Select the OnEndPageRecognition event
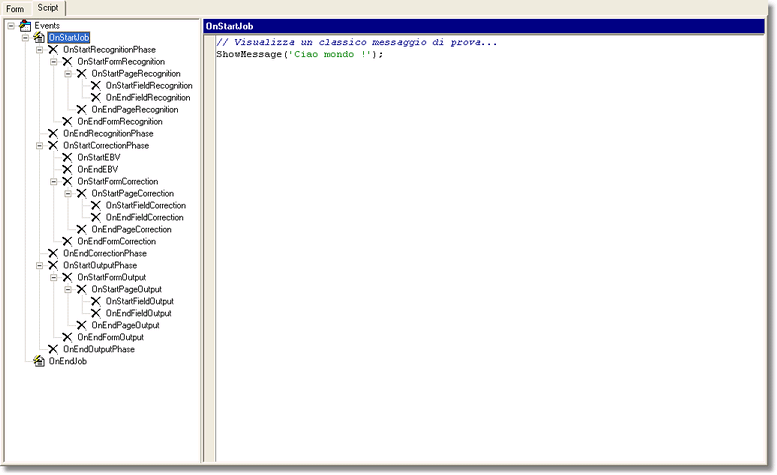 (135, 109)
